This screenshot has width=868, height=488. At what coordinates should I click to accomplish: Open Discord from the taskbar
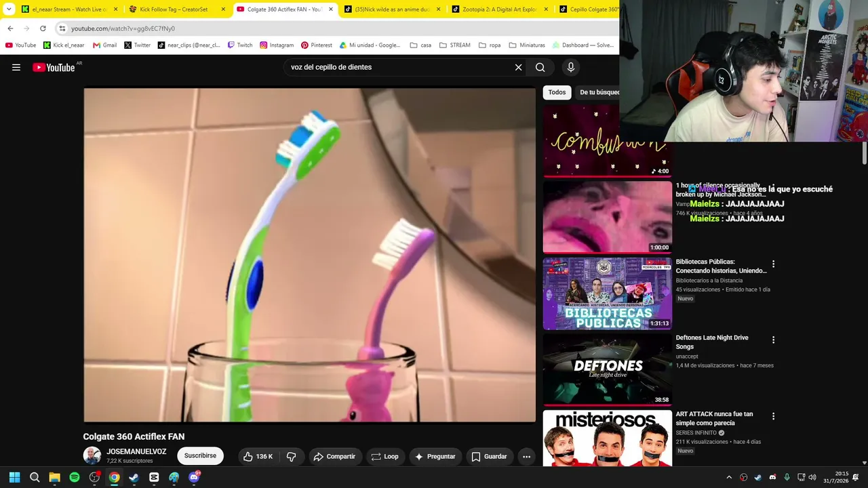point(194,477)
